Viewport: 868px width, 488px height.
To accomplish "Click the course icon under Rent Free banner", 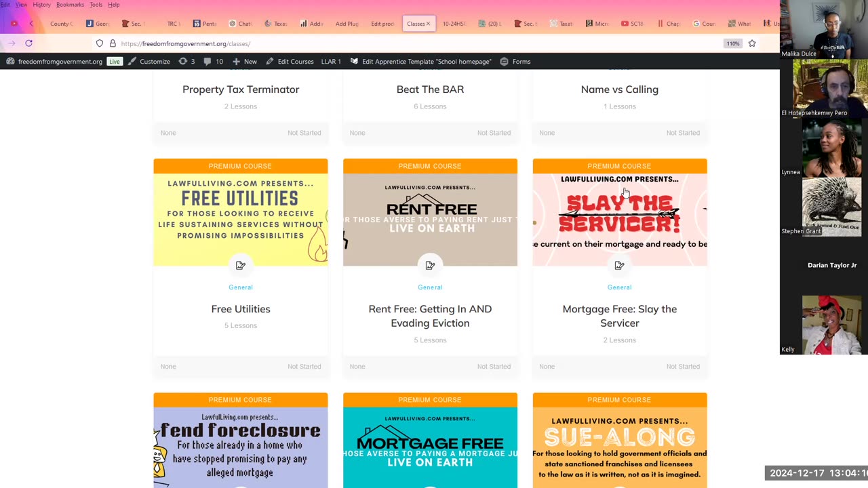I will pyautogui.click(x=430, y=266).
